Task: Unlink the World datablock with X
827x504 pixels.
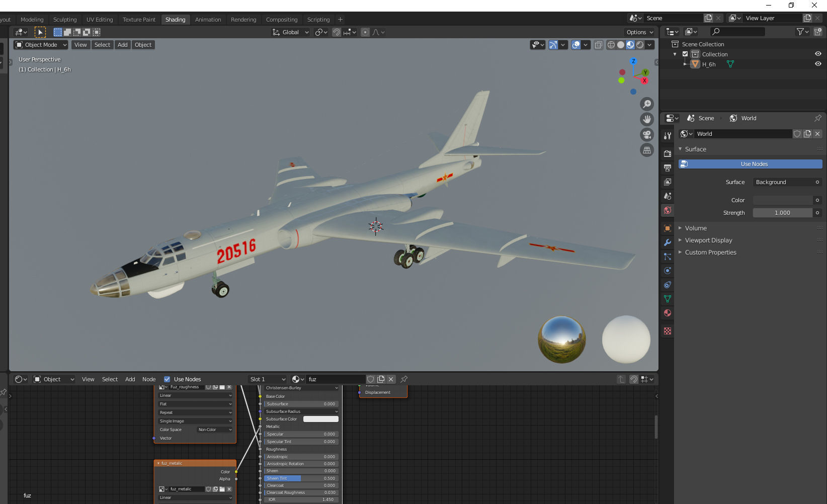Action: coord(817,134)
